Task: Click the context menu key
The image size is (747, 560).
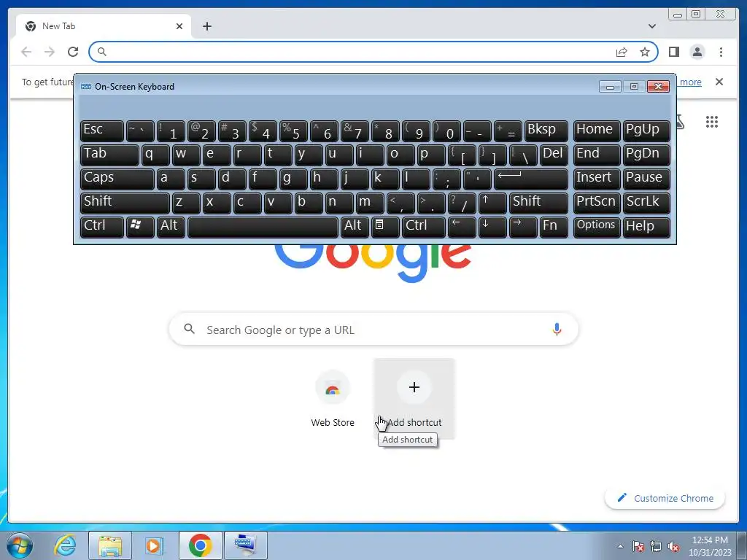Action: pyautogui.click(x=385, y=227)
